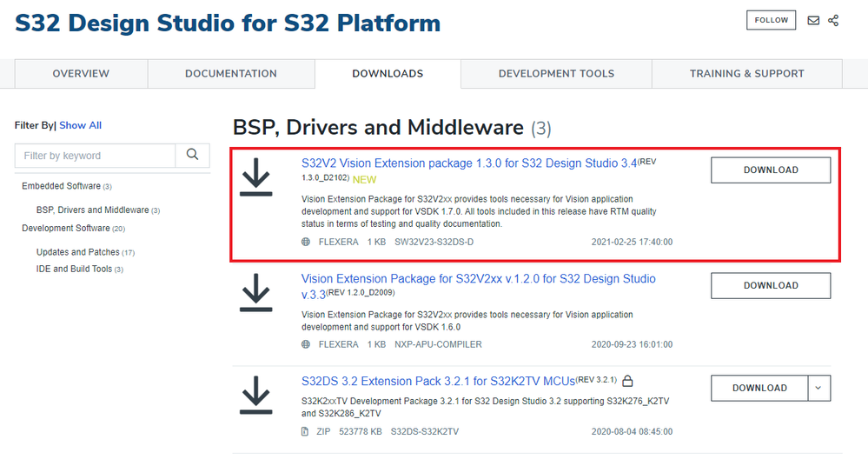Image resolution: width=868 pixels, height=466 pixels.
Task: Click the BSP, Drivers and Middleware section heading
Action: [x=378, y=128]
